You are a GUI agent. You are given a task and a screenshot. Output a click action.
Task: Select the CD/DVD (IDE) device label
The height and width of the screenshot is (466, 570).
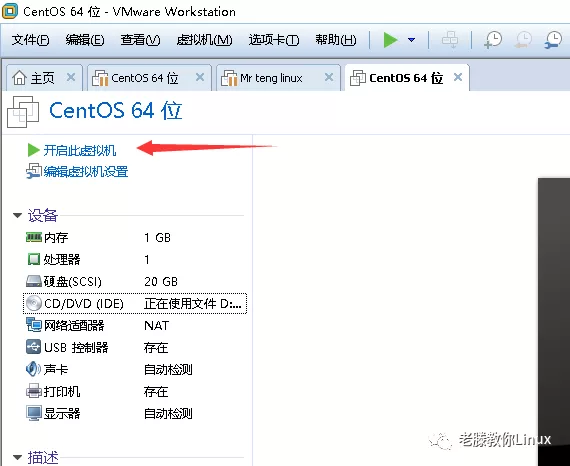click(84, 304)
